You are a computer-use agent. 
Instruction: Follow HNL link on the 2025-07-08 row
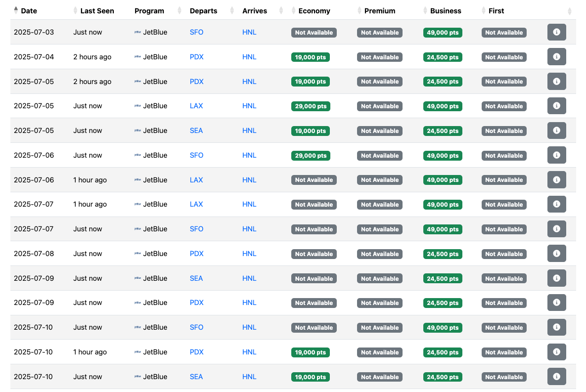(249, 254)
